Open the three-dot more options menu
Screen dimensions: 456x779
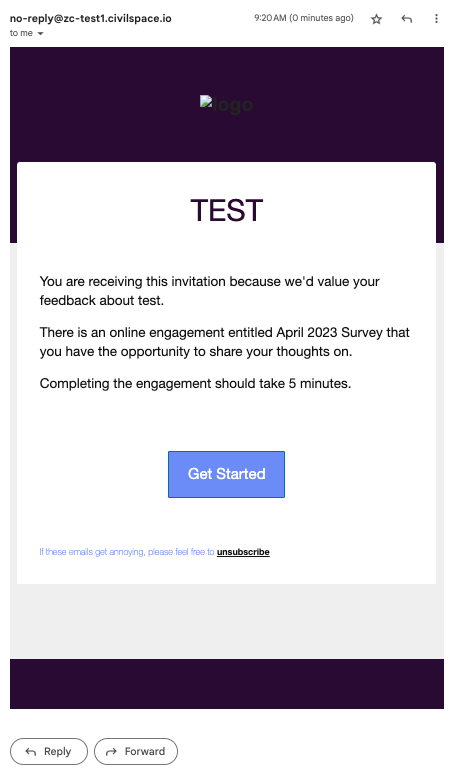coord(436,19)
